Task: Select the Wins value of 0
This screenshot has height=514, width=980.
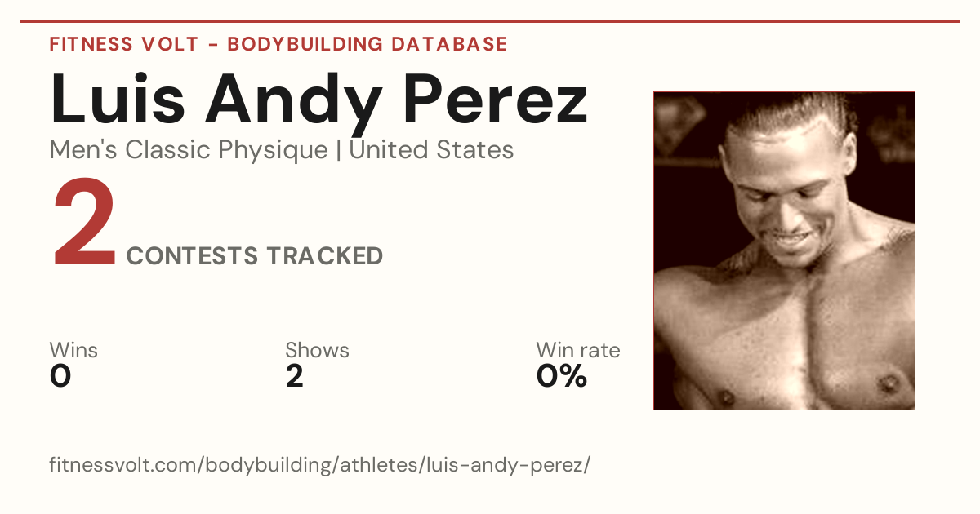Action: click(x=60, y=376)
